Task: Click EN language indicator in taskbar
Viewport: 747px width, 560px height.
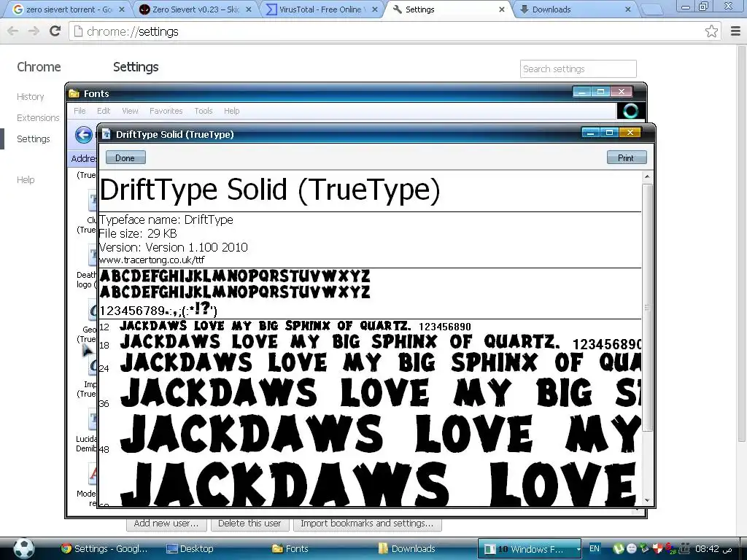Action: (595, 548)
